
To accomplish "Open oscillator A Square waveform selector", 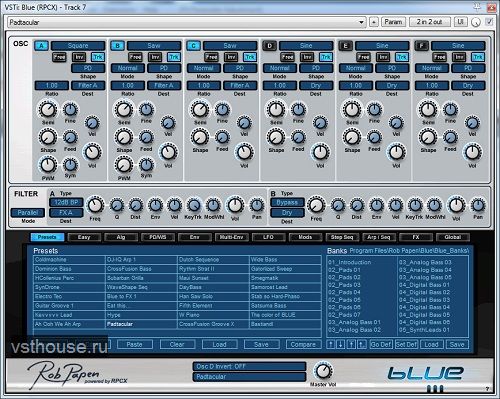I will point(78,46).
